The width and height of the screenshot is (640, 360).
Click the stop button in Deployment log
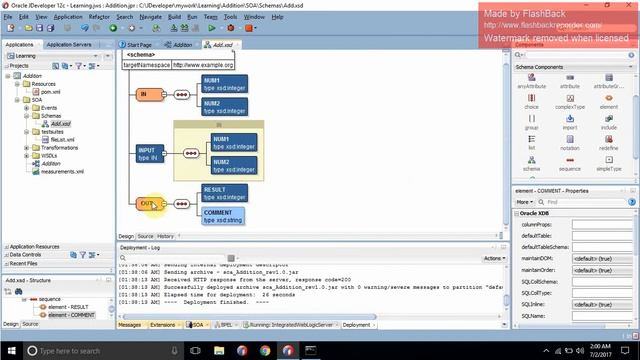click(231, 258)
